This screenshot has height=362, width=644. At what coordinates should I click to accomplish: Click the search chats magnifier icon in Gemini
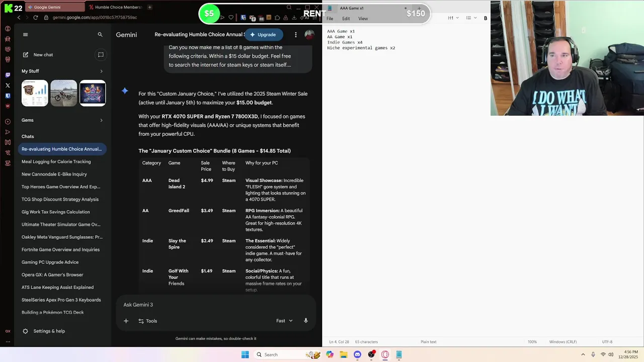(100, 35)
